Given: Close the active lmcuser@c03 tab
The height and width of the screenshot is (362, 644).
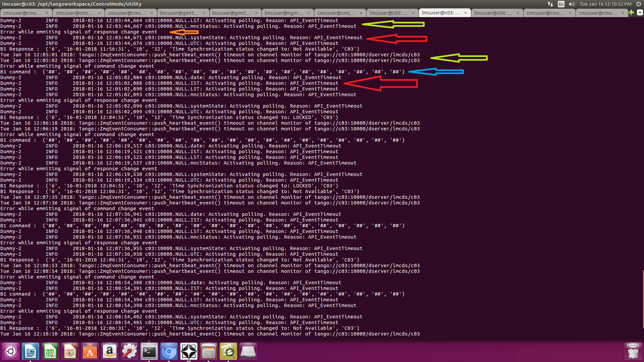Looking at the screenshot, I should pyautogui.click(x=466, y=13).
